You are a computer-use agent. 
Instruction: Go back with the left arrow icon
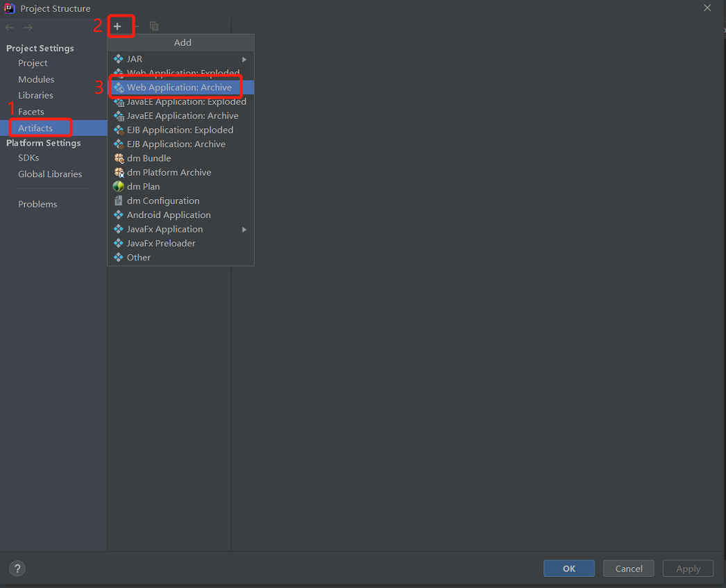pyautogui.click(x=9, y=28)
